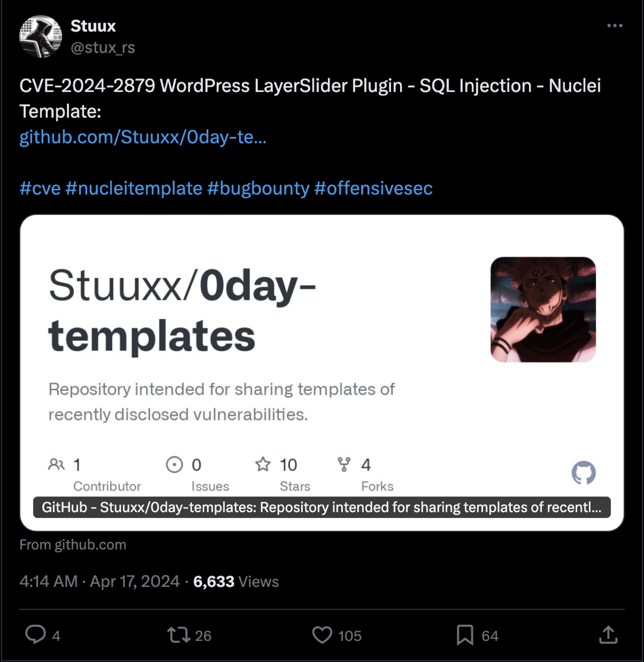This screenshot has height=662, width=644.
Task: Click the Stars icon in card
Action: pyautogui.click(x=263, y=464)
